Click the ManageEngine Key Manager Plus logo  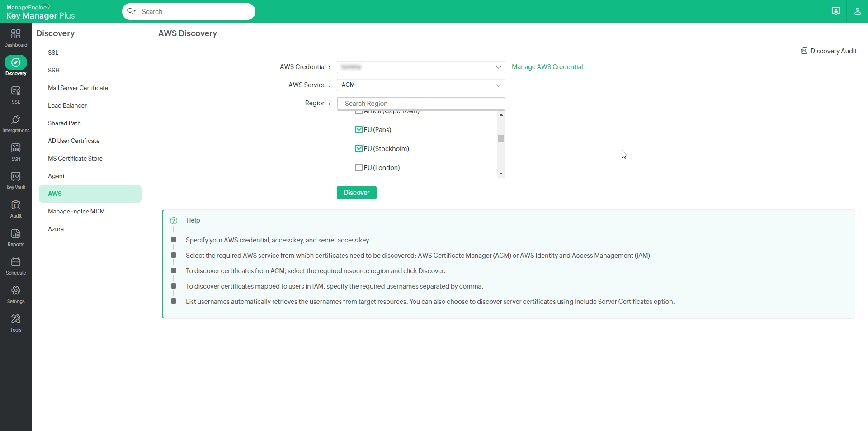pos(40,12)
